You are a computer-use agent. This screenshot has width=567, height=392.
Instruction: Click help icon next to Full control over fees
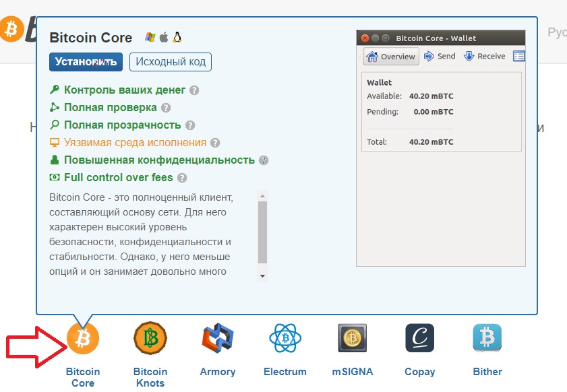pos(182,178)
